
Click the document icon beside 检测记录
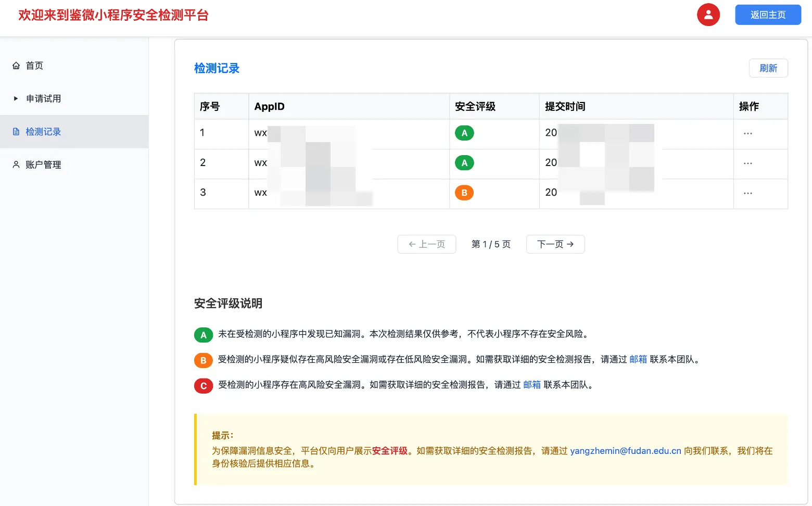click(16, 132)
